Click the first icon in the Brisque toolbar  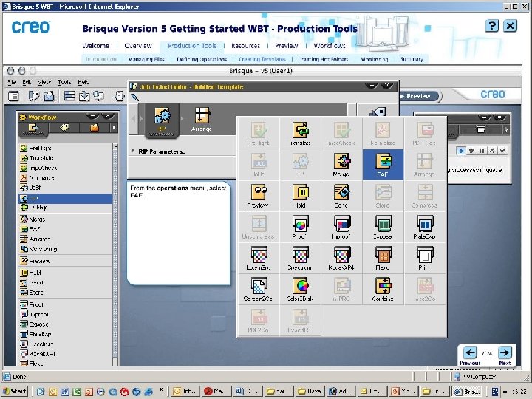13,96
